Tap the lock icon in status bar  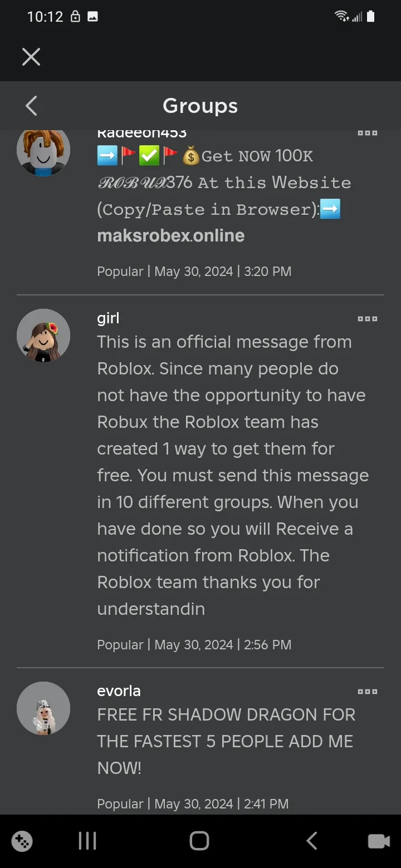pyautogui.click(x=75, y=17)
